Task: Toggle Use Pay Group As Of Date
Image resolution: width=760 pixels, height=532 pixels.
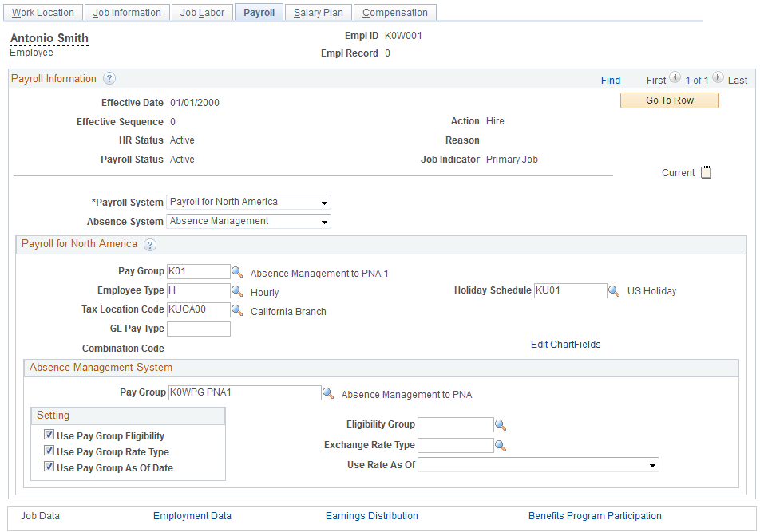Action: coord(49,467)
